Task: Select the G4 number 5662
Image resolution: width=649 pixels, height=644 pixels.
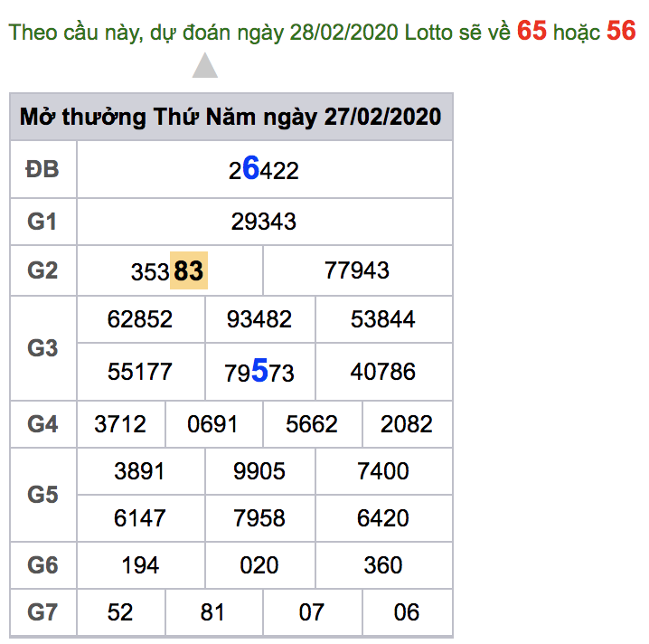Action: [x=312, y=424]
